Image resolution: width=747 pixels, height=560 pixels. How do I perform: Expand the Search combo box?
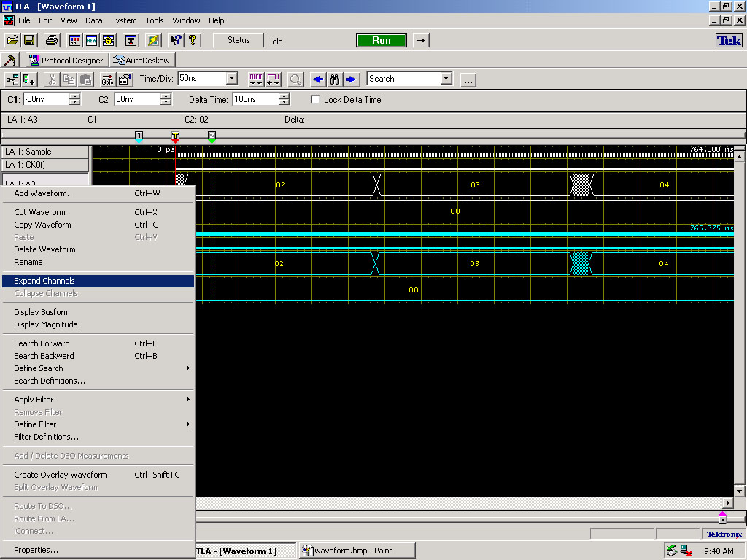click(x=446, y=79)
